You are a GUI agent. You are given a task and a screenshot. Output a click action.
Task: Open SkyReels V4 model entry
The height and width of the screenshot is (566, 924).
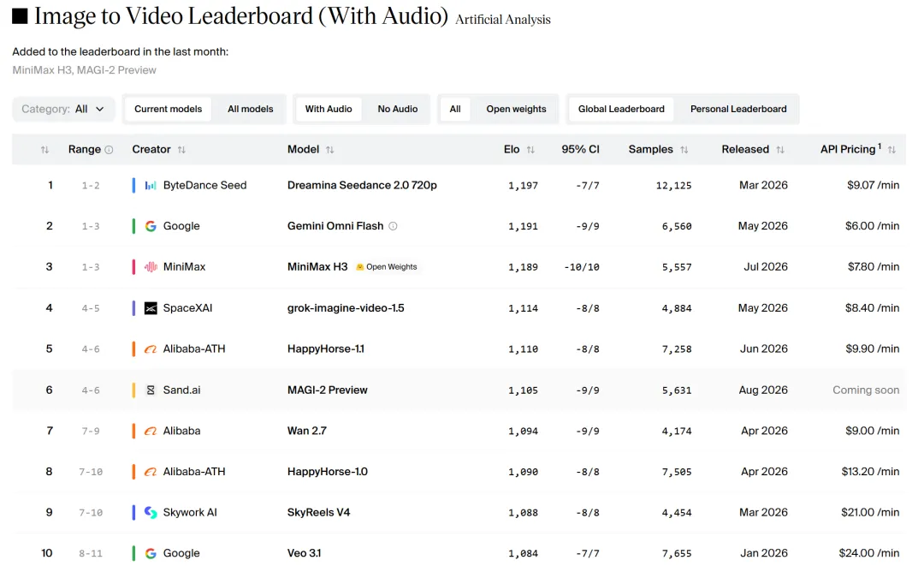[318, 512]
